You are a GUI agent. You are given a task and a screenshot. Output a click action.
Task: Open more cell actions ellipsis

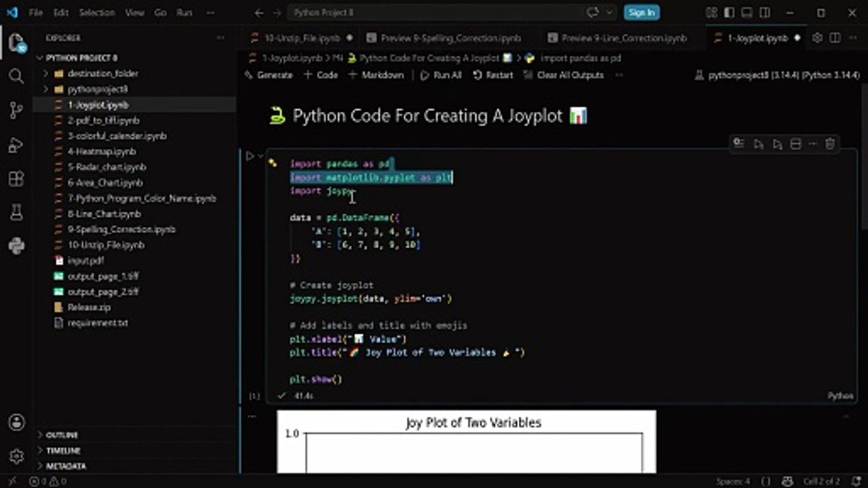pos(814,144)
